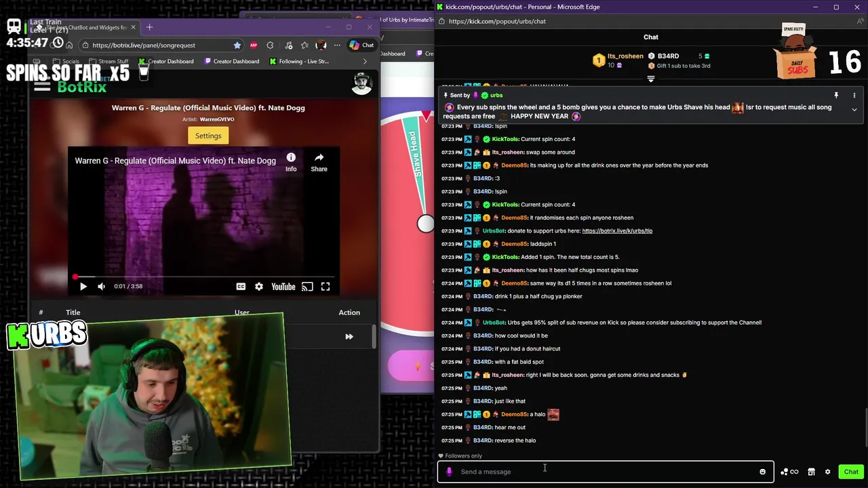The height and width of the screenshot is (488, 868).
Task: Collapse the chat leaderboard arrow
Action: click(x=651, y=79)
